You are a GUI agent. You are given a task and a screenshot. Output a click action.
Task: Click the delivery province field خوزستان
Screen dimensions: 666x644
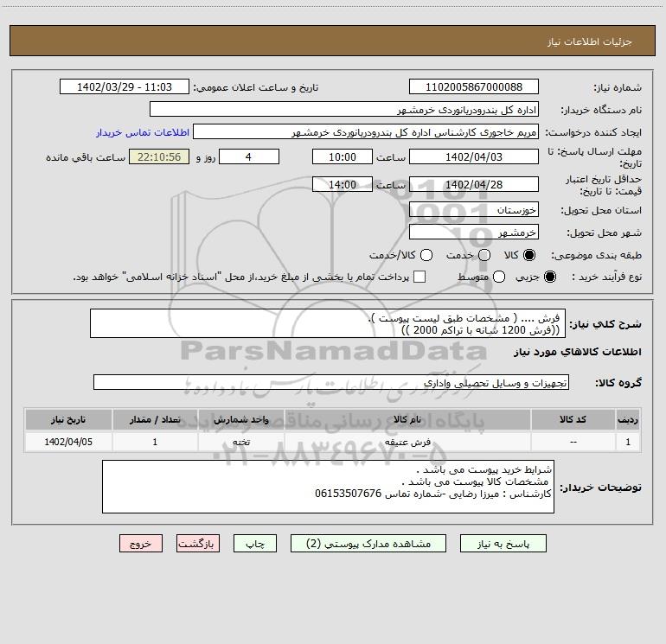pyautogui.click(x=474, y=209)
